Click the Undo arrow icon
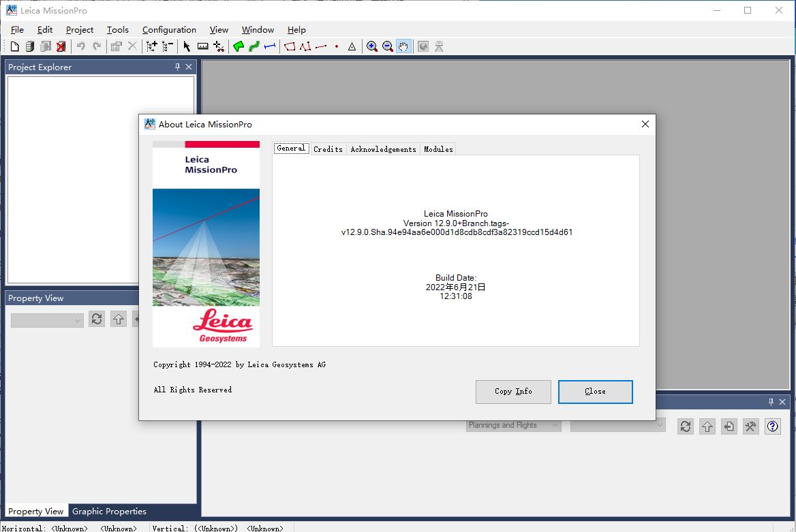Image resolution: width=796 pixels, height=532 pixels. [80, 46]
